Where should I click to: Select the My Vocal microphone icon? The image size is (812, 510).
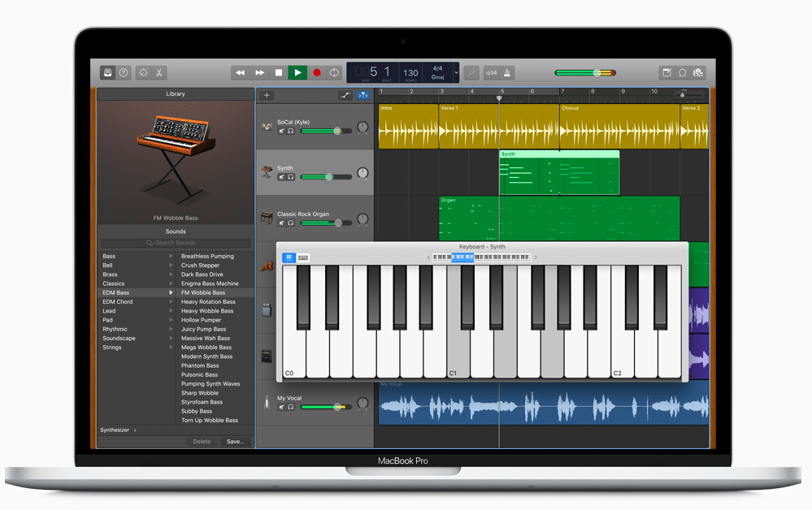click(267, 402)
